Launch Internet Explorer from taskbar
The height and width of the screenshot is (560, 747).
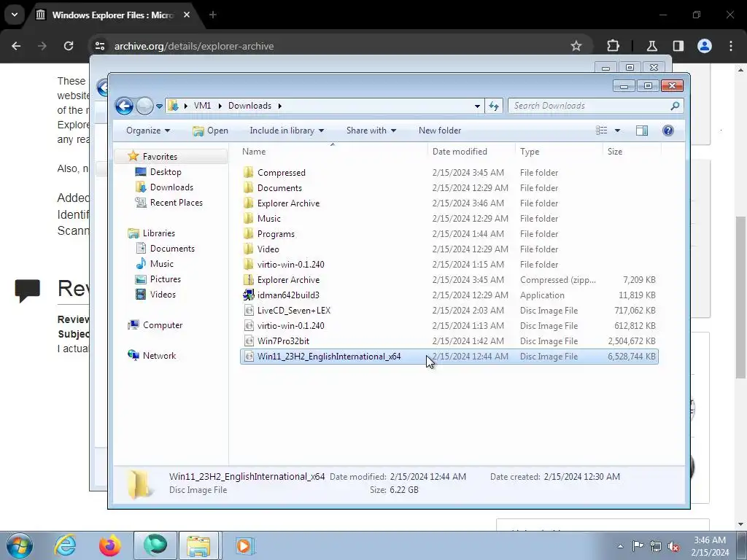coord(65,545)
